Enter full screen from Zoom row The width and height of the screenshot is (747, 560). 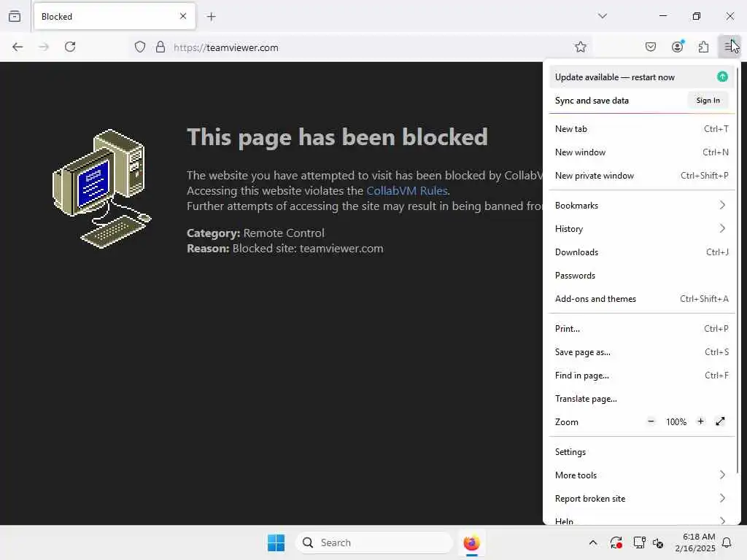720,421
